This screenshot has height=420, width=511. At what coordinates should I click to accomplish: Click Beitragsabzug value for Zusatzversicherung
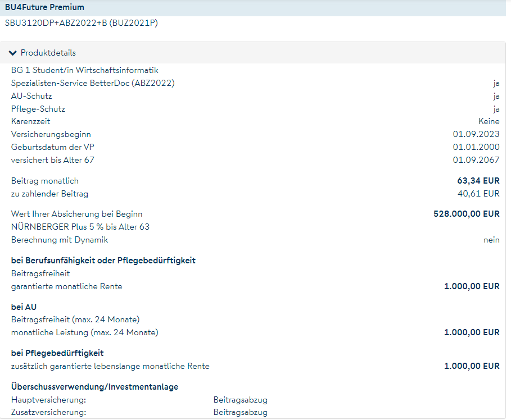click(240, 412)
